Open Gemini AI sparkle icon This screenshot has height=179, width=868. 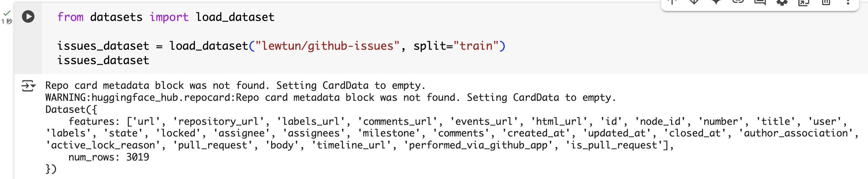tap(716, 2)
